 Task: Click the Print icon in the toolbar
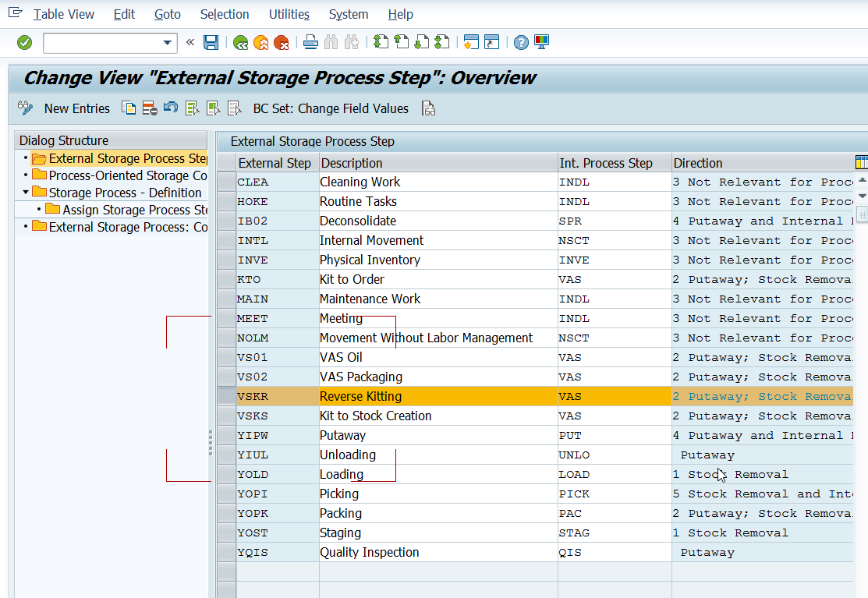310,43
